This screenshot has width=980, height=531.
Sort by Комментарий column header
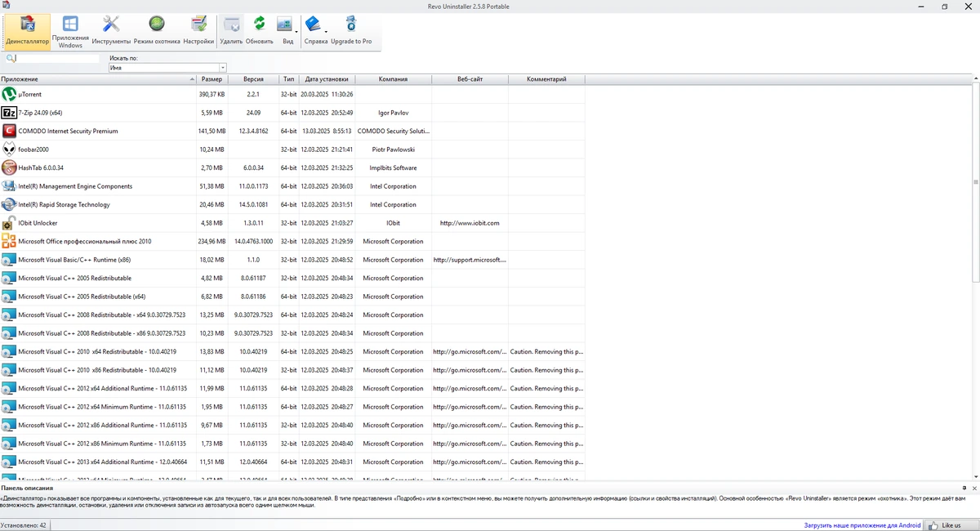click(546, 79)
